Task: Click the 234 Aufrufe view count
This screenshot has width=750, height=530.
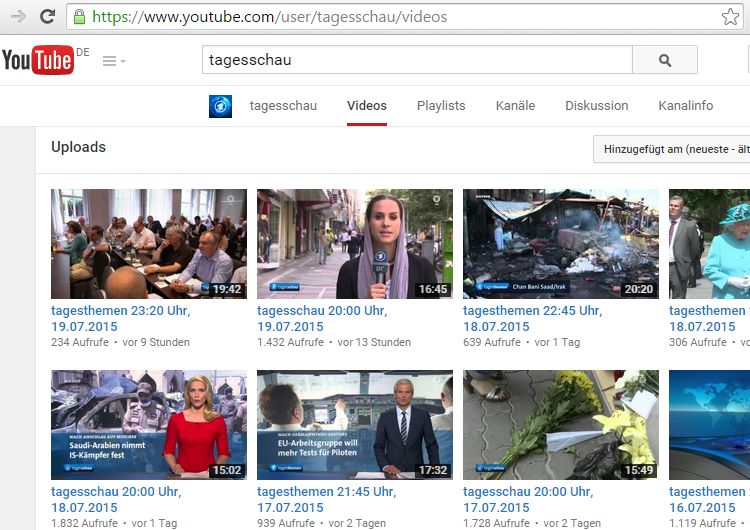Action: 80,342
